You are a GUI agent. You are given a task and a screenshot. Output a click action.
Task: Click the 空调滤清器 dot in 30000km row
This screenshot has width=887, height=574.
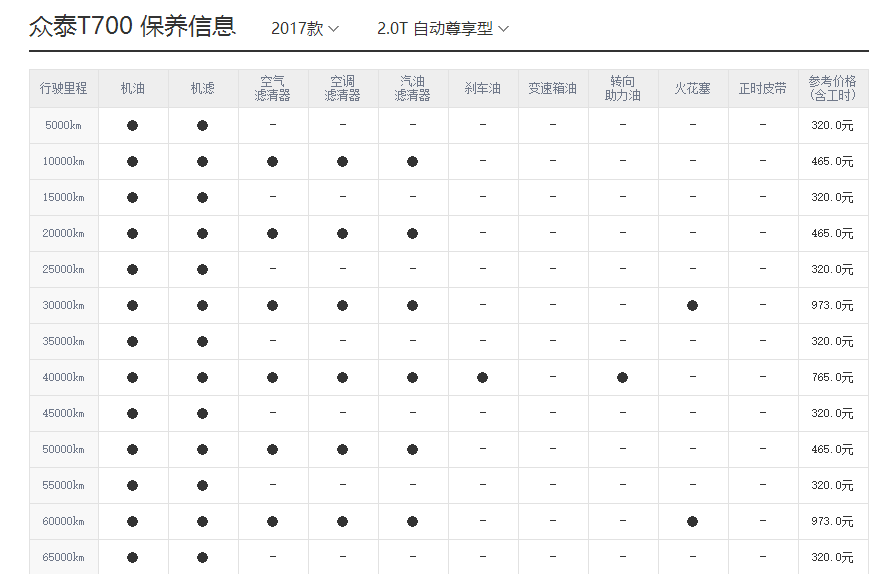point(342,305)
